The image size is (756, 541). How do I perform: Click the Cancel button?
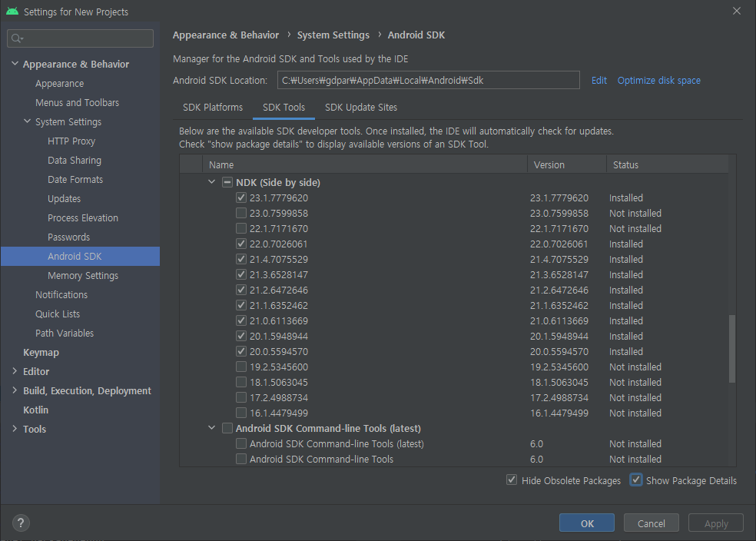coord(652,523)
